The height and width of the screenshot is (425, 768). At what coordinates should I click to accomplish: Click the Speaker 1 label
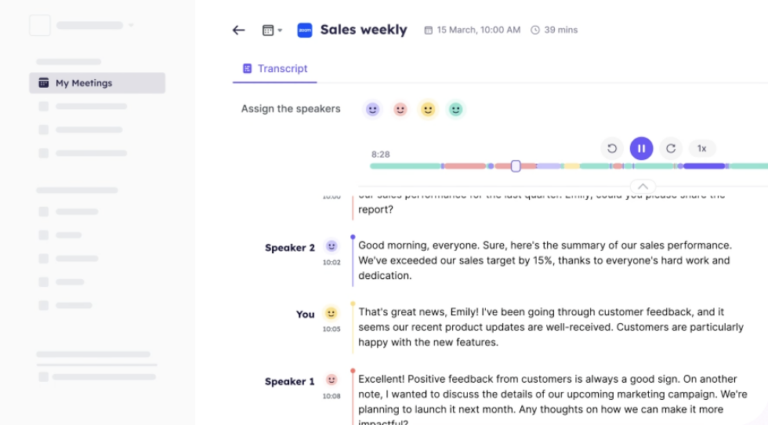(x=290, y=381)
